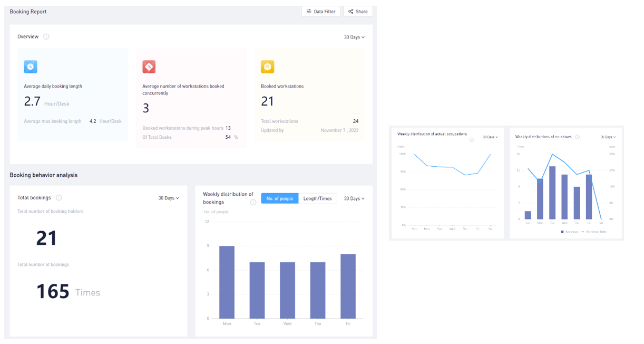
Task: Open the Overview 30 Days dropdown
Action: pos(354,37)
